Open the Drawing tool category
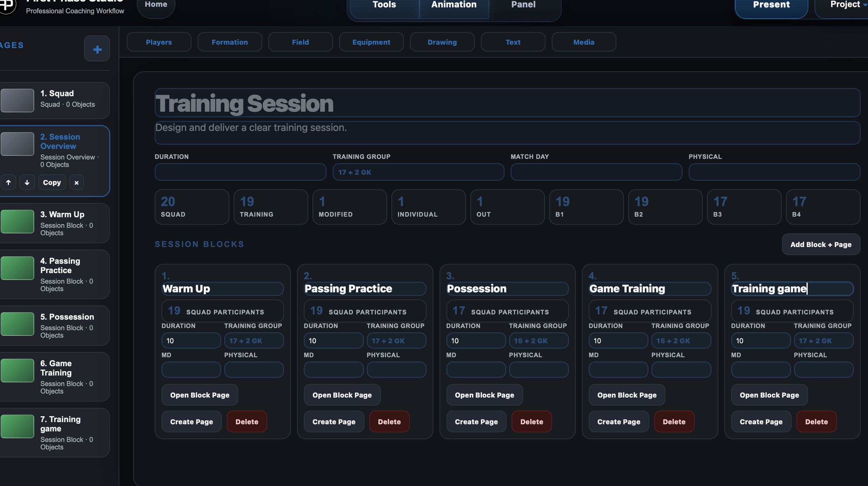 (442, 42)
